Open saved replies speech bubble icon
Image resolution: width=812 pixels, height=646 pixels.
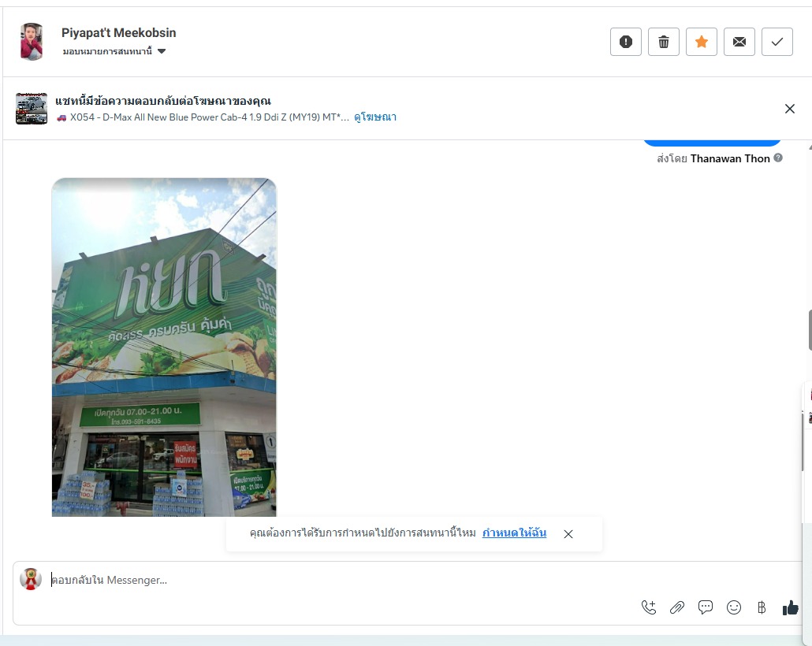tap(706, 607)
